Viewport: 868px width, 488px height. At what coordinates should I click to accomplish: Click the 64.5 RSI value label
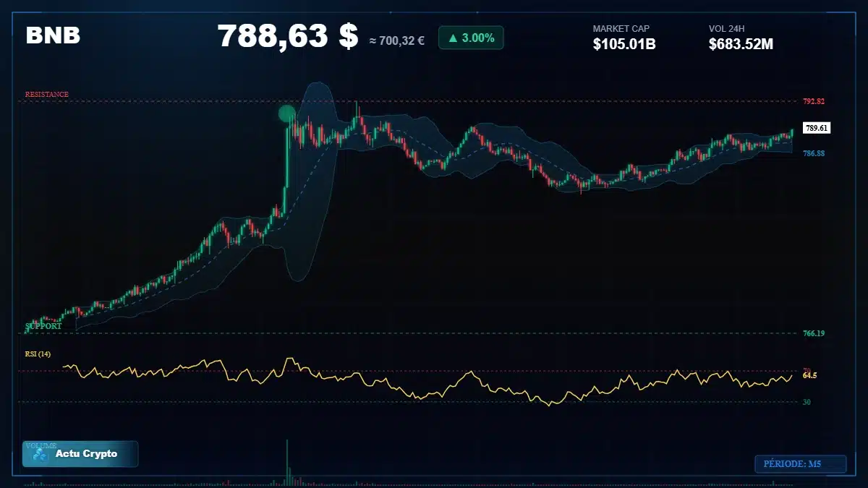(810, 375)
